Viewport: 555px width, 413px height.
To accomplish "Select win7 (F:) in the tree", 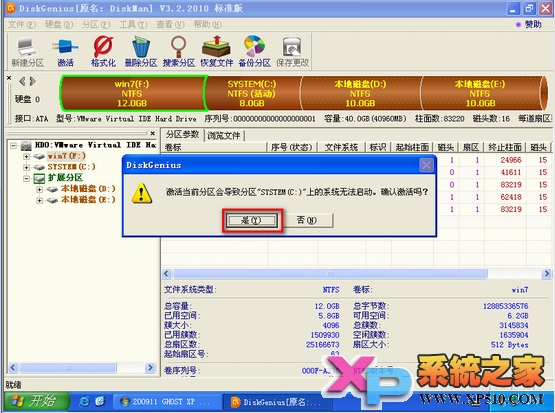I will point(67,156).
